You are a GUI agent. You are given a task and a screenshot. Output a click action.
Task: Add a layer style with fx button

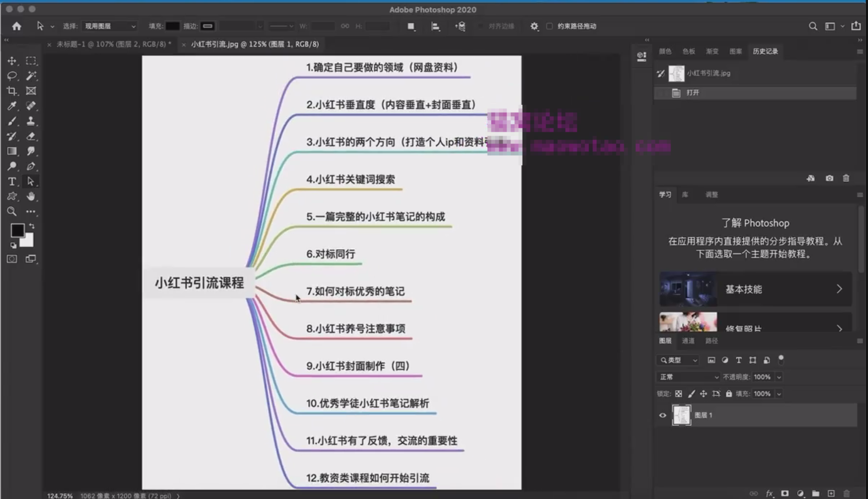coord(769,493)
